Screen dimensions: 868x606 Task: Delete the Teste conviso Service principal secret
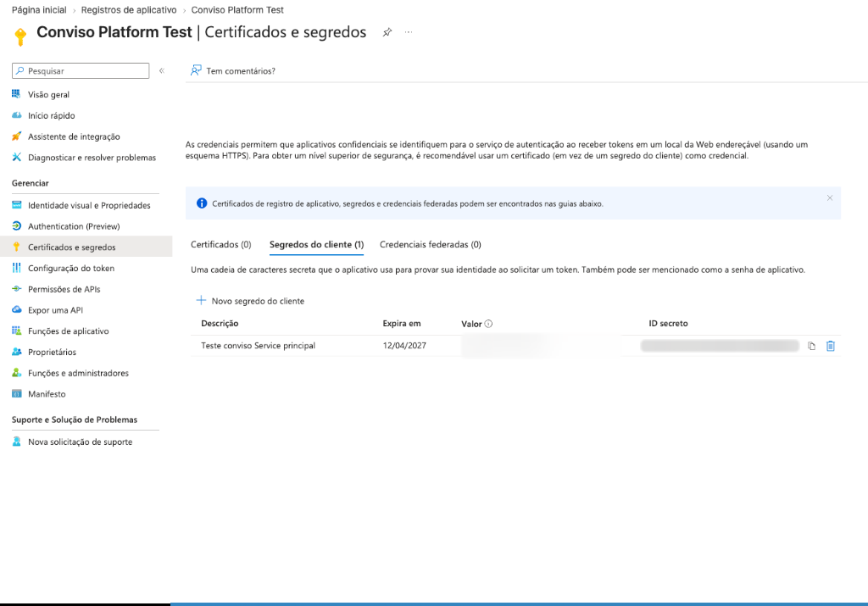click(x=831, y=346)
